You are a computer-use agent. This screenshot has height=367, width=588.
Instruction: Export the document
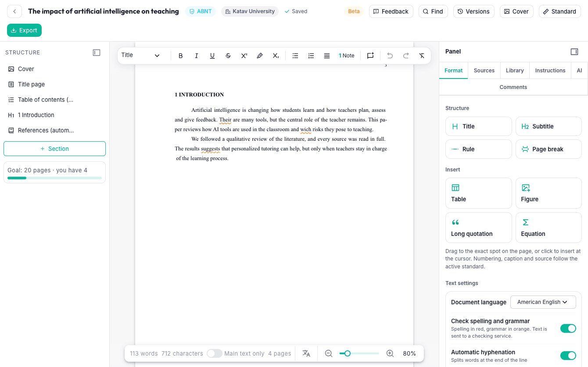pyautogui.click(x=25, y=30)
